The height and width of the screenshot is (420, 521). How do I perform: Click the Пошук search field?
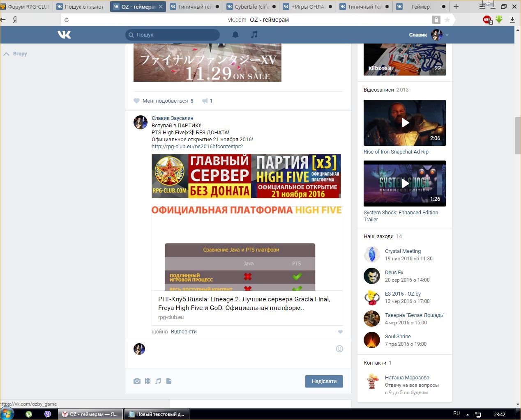tap(173, 35)
